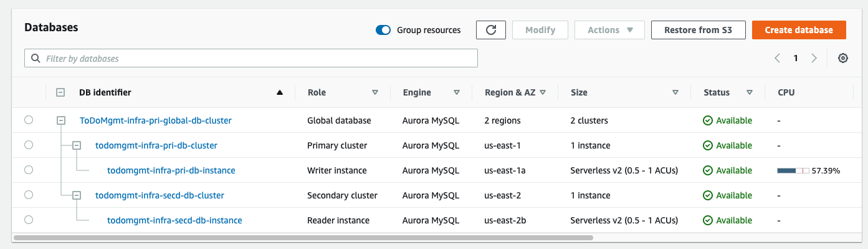Screen dimensions: 868x249
Task: Sort ascending by DB identifier arrow
Action: click(x=280, y=92)
